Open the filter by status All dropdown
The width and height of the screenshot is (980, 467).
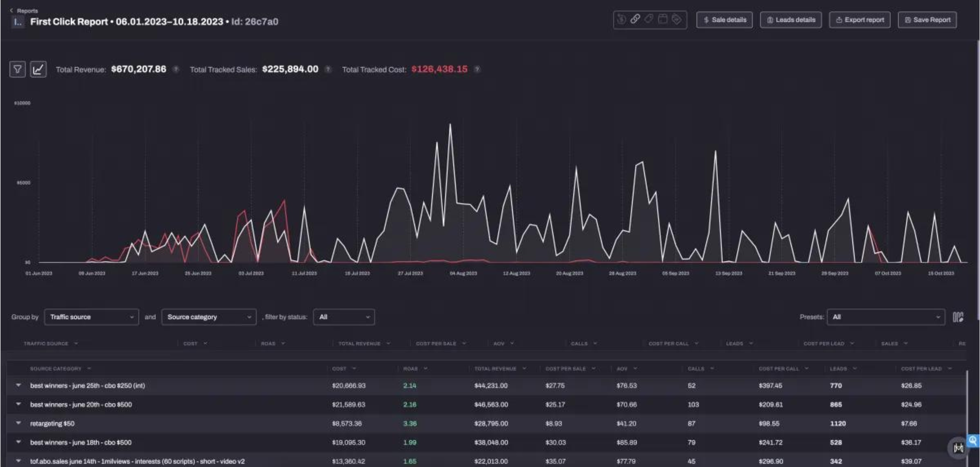(344, 317)
